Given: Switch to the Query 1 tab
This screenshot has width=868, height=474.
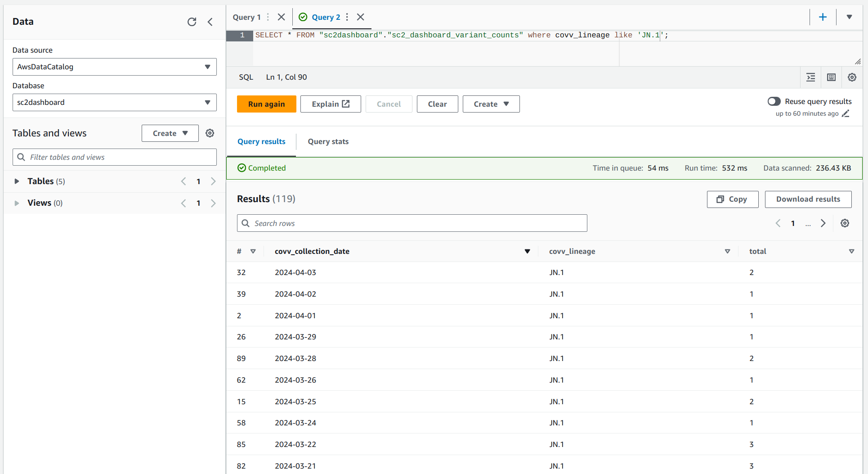Looking at the screenshot, I should click(x=246, y=17).
